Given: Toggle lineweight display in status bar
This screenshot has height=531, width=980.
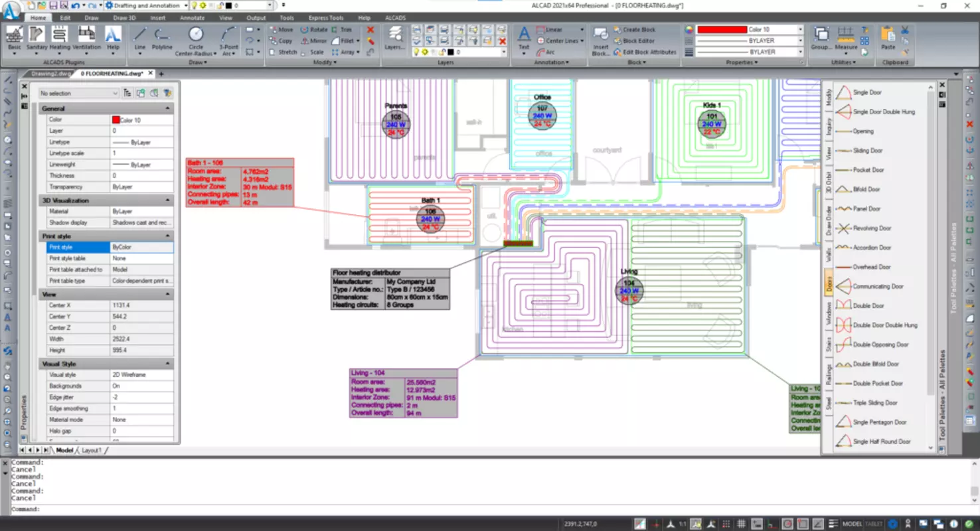Looking at the screenshot, I should click(833, 524).
